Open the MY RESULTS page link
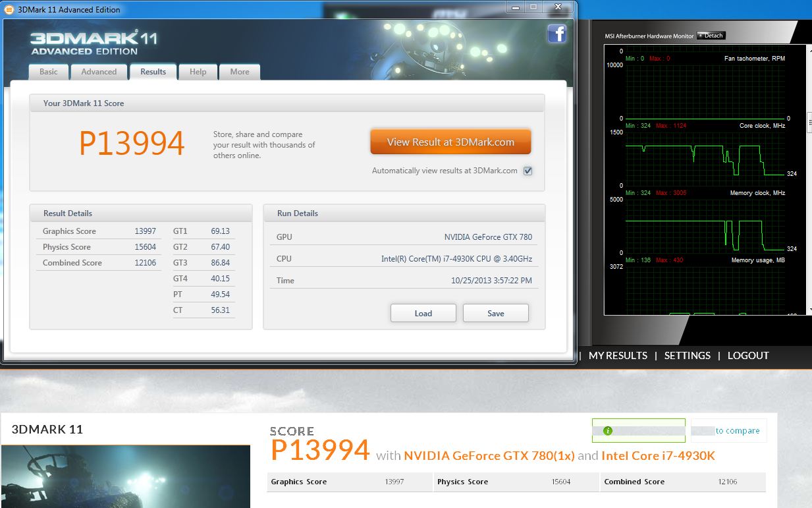The height and width of the screenshot is (508, 812). 618,355
